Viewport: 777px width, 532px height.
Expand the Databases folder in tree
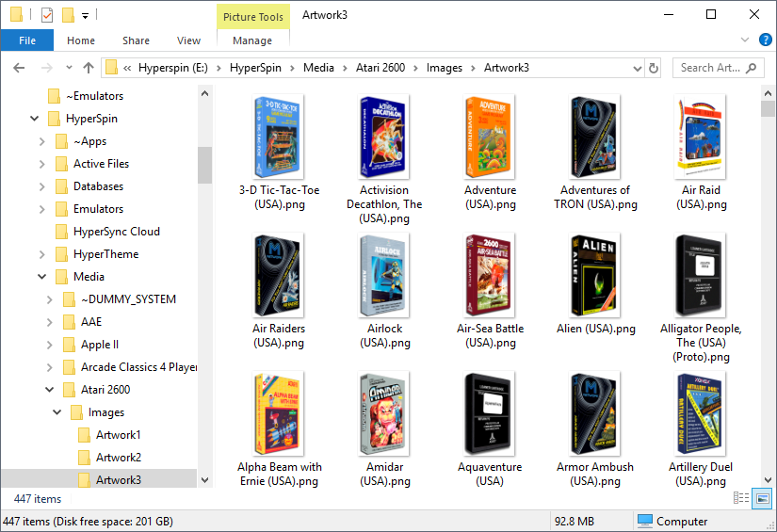[42, 186]
